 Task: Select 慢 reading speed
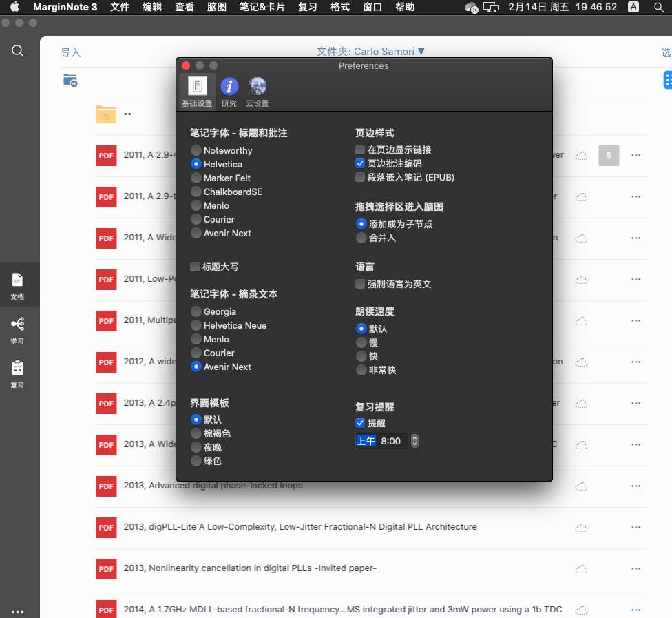click(361, 342)
